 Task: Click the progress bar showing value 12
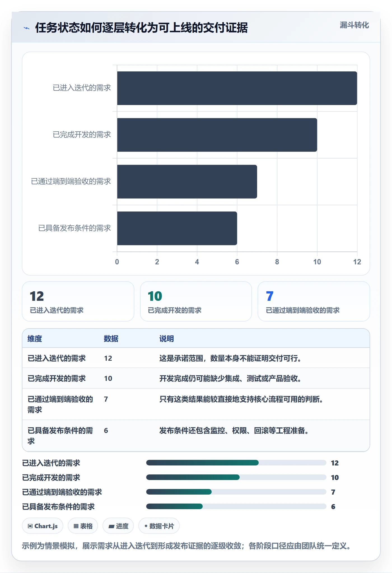(x=236, y=463)
